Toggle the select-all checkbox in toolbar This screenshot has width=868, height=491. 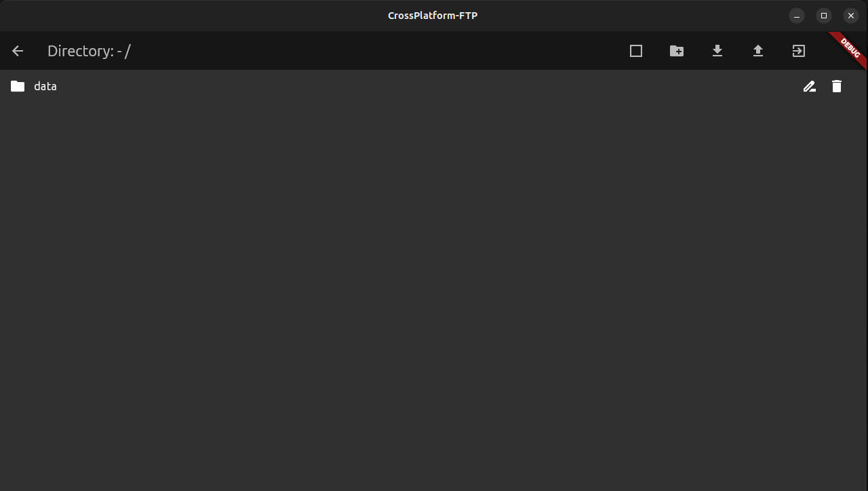point(636,51)
